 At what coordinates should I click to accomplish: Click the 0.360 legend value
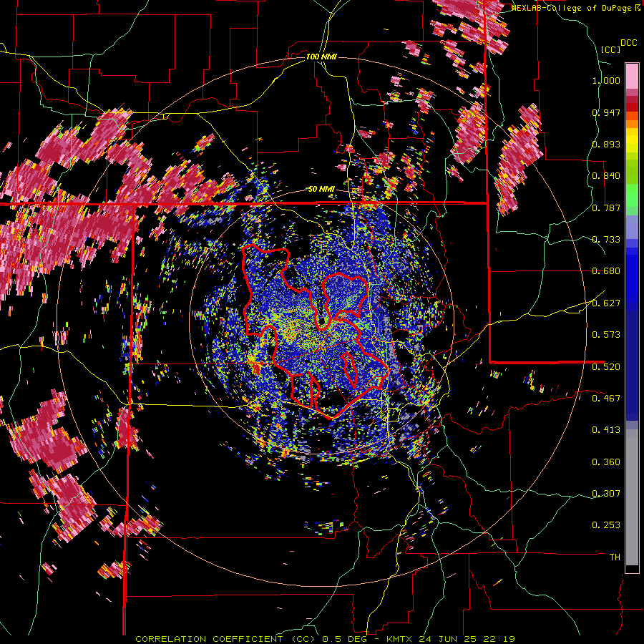(x=606, y=462)
